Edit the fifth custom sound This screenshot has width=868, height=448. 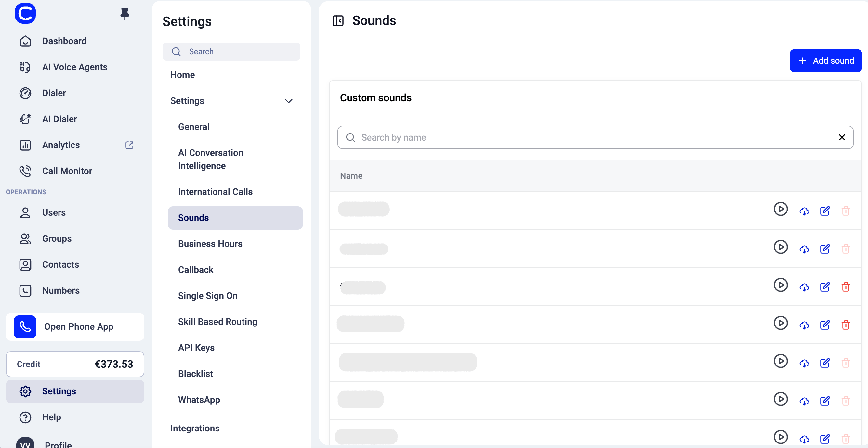(824, 363)
